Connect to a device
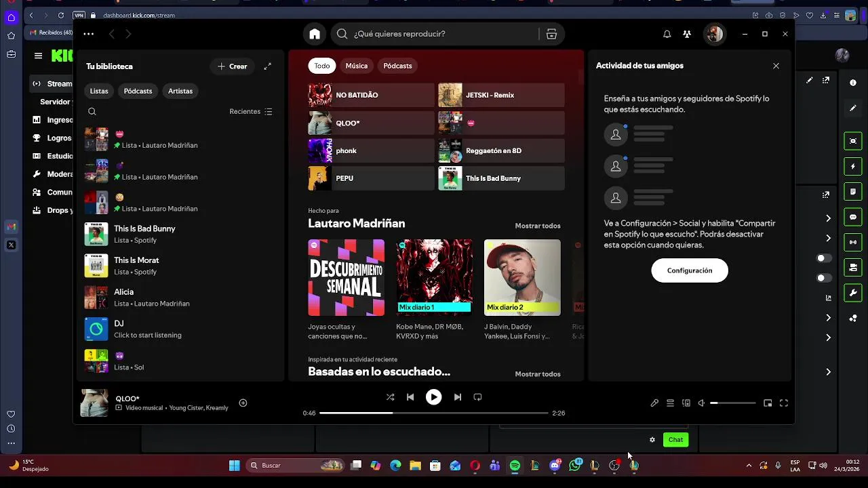The height and width of the screenshot is (488, 868). pos(686,403)
